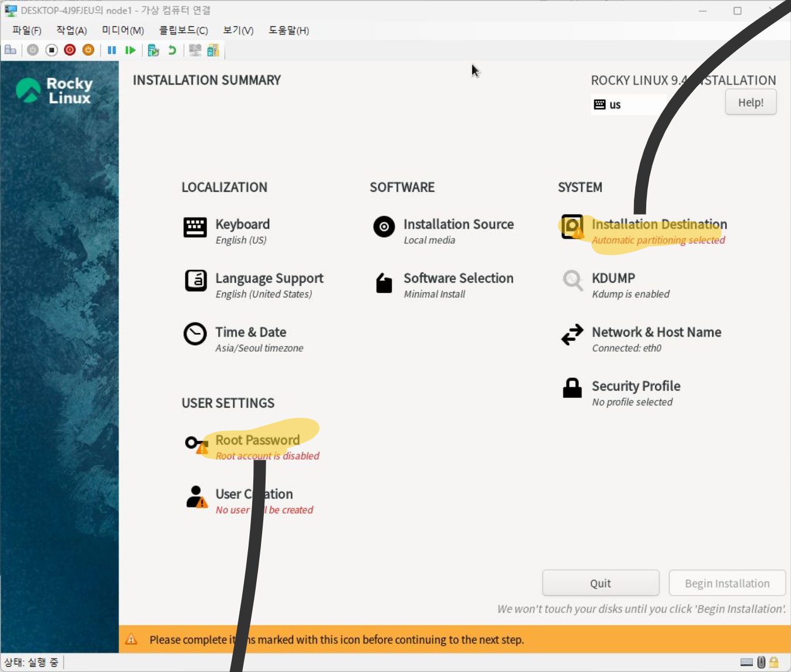Click the keyboard layout icon beside 'us'
791x672 pixels.
tap(600, 104)
